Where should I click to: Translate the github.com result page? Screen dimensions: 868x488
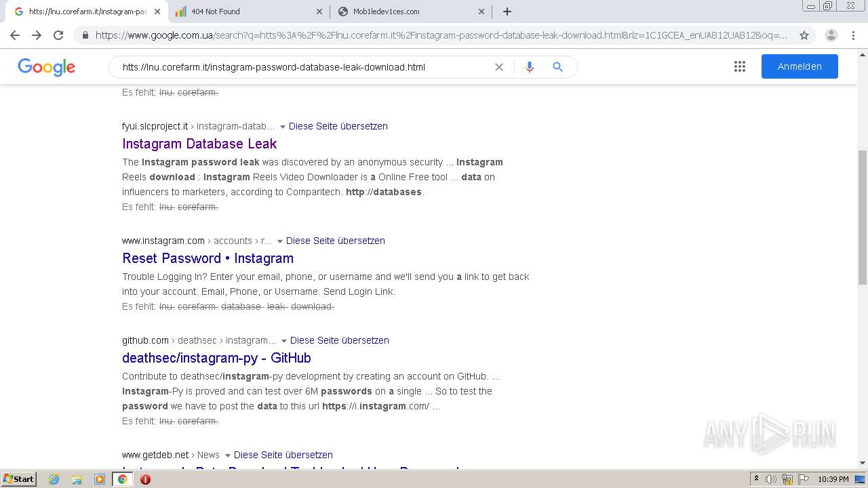point(339,340)
